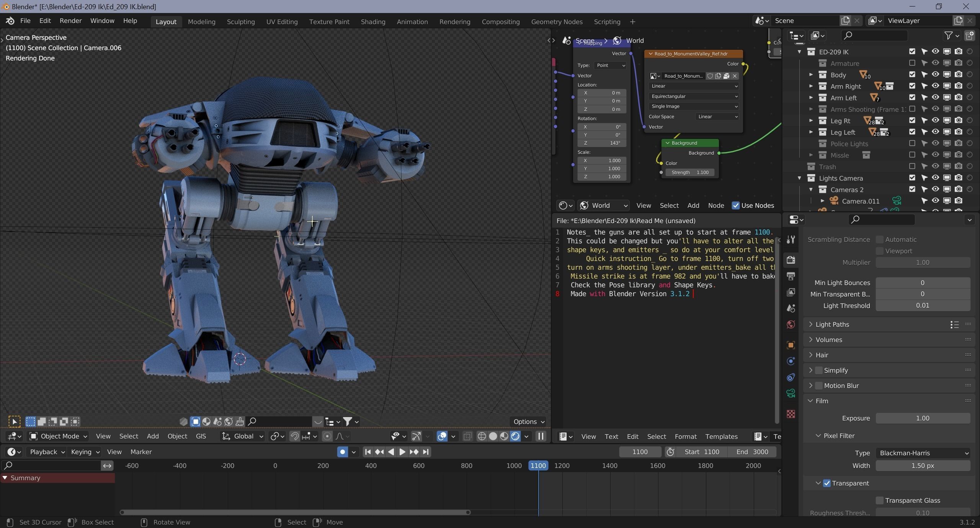Viewport: 980px width, 528px height.
Task: Open the Equirectangular projection dropdown
Action: (x=694, y=96)
